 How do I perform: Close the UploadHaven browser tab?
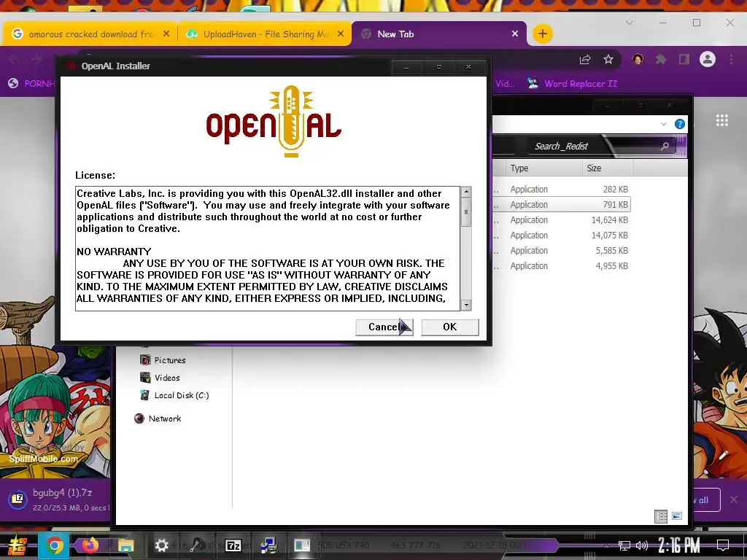coord(341,34)
